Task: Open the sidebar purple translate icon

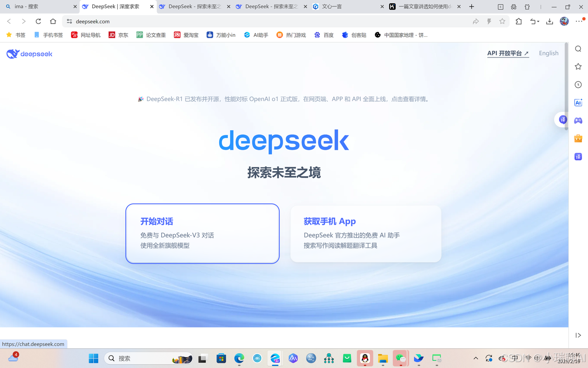Action: 578,156
